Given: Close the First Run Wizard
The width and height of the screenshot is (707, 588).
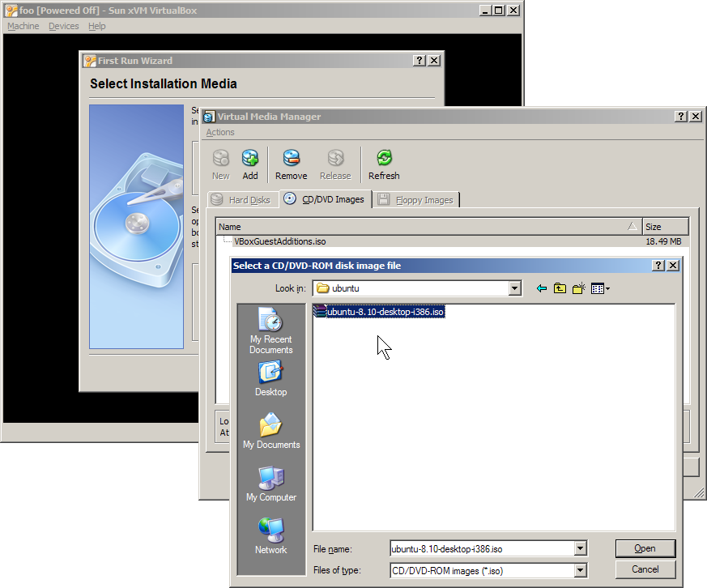Looking at the screenshot, I should tap(434, 61).
